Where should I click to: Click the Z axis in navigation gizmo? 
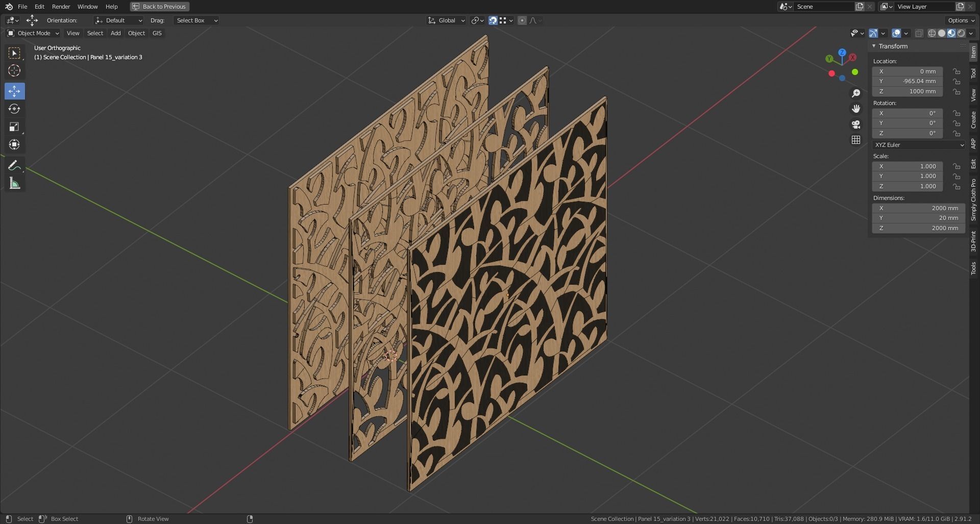[842, 53]
